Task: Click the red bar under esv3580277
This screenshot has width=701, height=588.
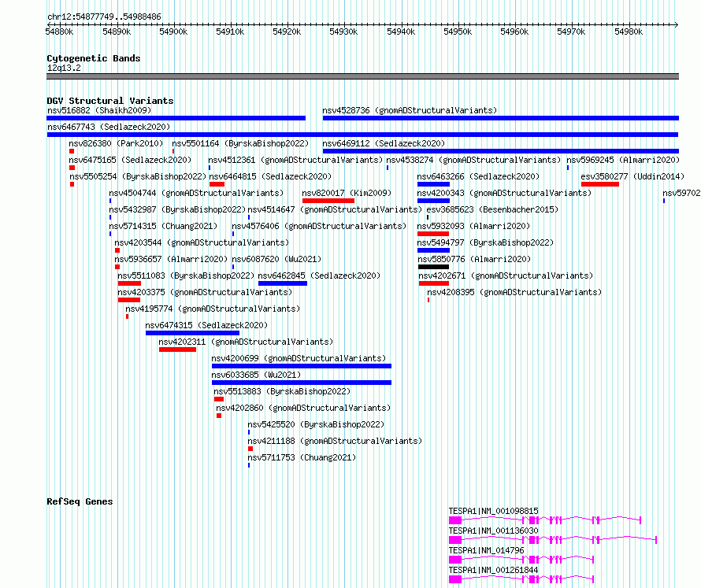Action: pyautogui.click(x=600, y=184)
